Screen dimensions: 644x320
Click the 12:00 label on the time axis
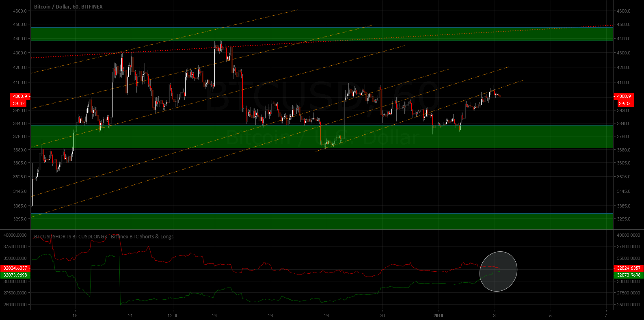pos(173,316)
